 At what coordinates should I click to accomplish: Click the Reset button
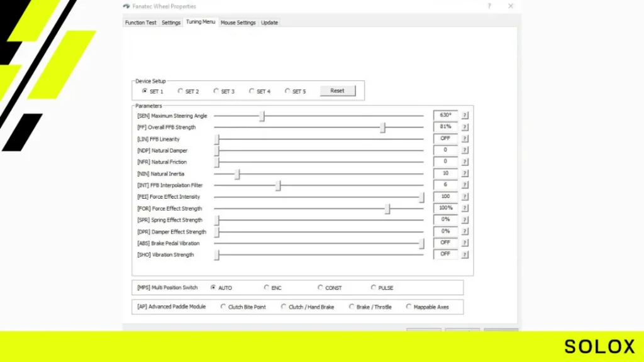[338, 90]
